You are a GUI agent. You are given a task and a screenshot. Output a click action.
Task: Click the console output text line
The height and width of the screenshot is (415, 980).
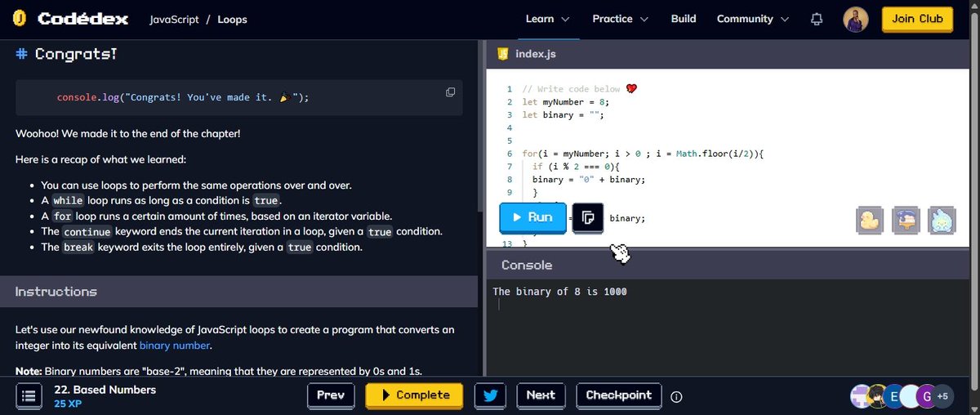(x=560, y=292)
